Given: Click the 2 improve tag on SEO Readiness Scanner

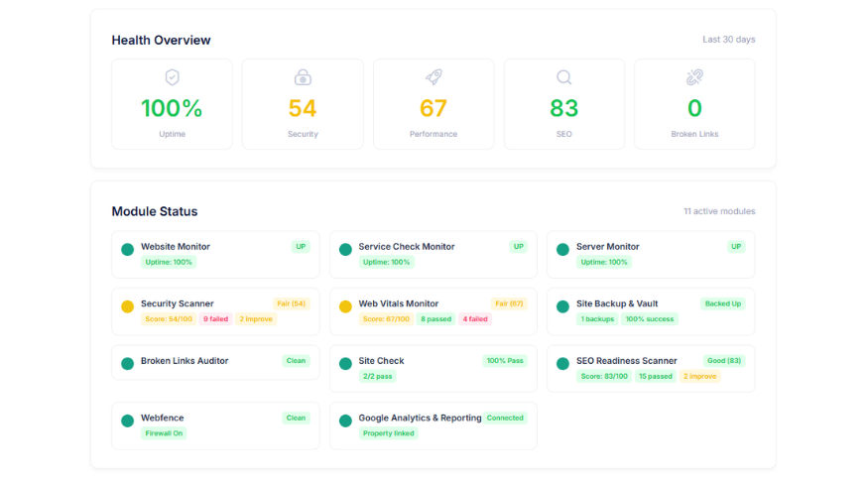Looking at the screenshot, I should click(699, 376).
